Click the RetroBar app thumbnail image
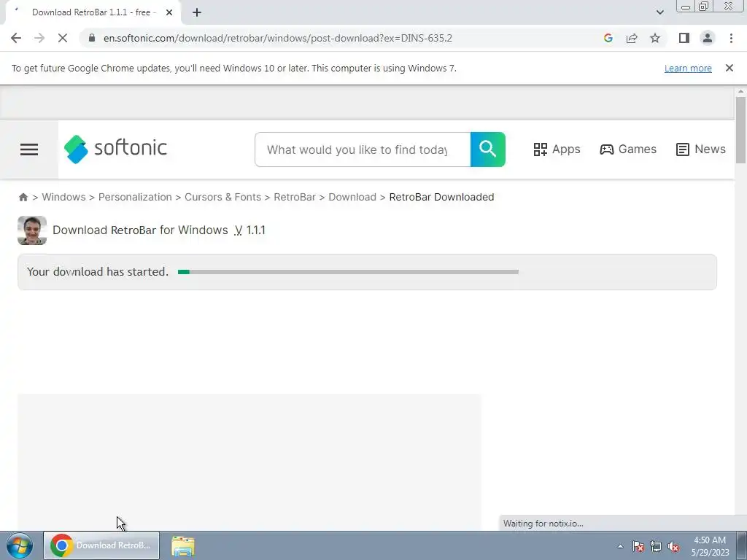Image resolution: width=747 pixels, height=560 pixels. click(32, 230)
